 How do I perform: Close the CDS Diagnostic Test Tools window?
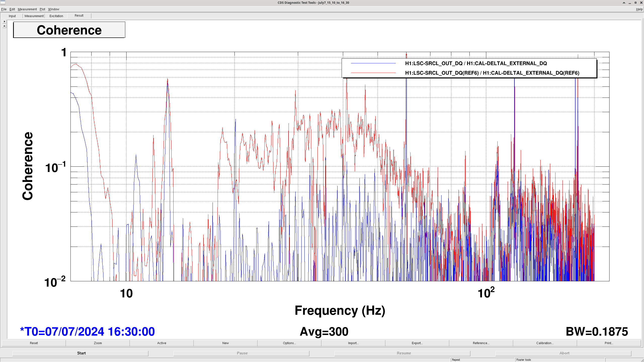pos(641,3)
